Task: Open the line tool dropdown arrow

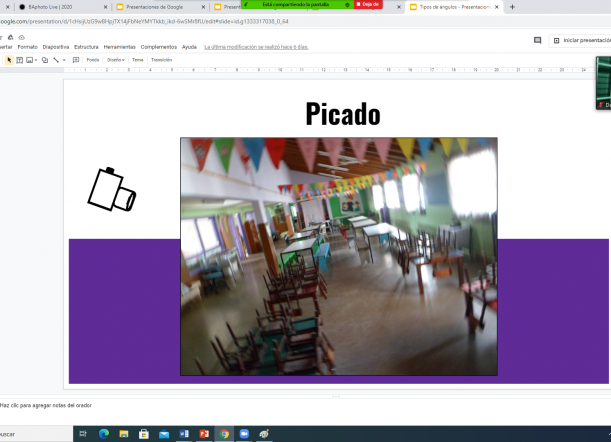Action: [x=64, y=60]
